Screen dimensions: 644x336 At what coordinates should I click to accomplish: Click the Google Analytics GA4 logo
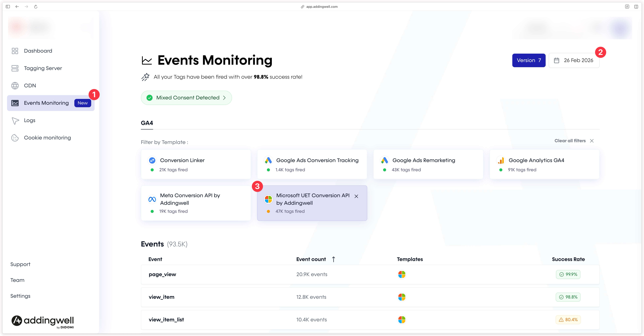(x=501, y=160)
